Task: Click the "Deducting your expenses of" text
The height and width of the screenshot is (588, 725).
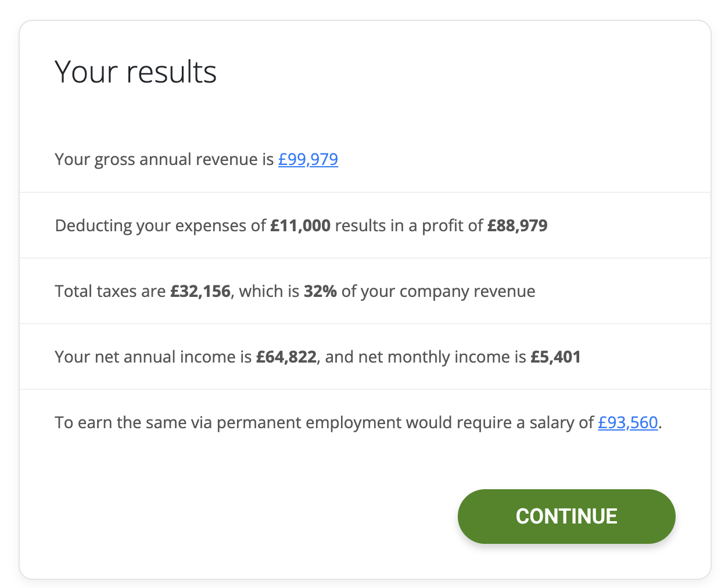Action: pyautogui.click(x=160, y=225)
